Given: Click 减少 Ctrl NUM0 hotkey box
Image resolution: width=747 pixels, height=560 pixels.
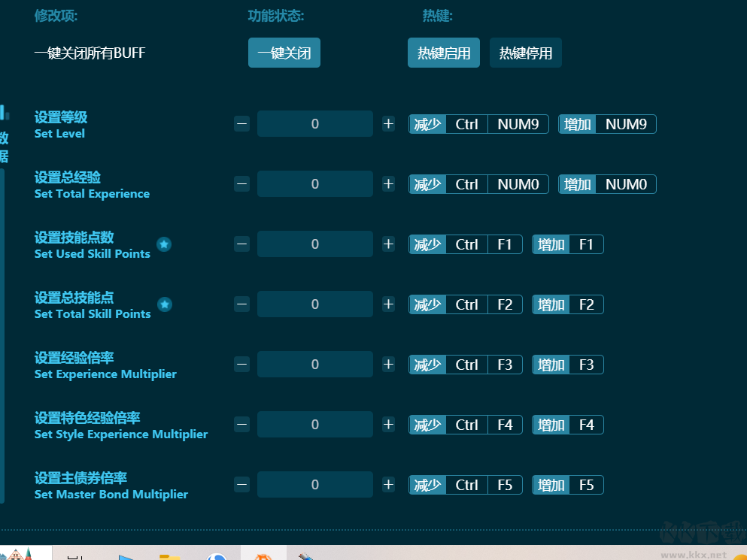Looking at the screenshot, I should click(x=478, y=184).
